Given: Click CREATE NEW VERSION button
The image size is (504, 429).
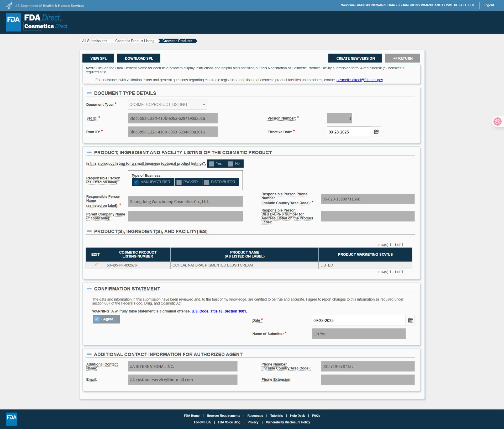Looking at the screenshot, I should [355, 58].
